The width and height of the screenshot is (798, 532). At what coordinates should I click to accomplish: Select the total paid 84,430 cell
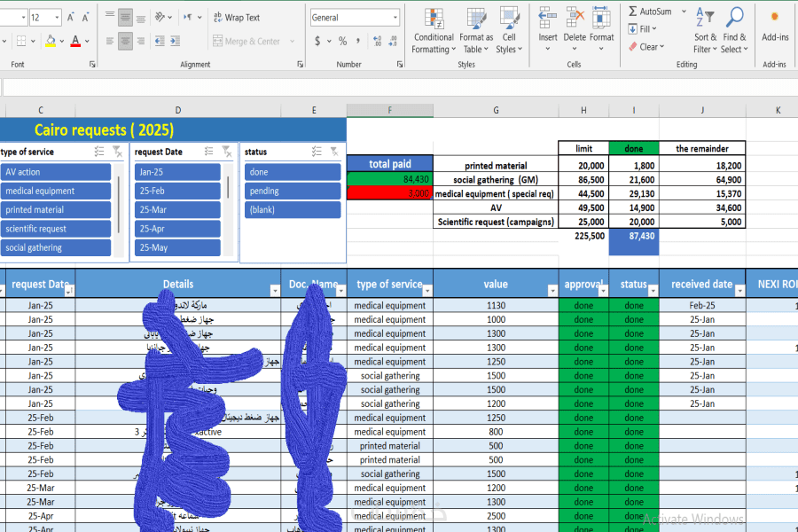(x=390, y=179)
